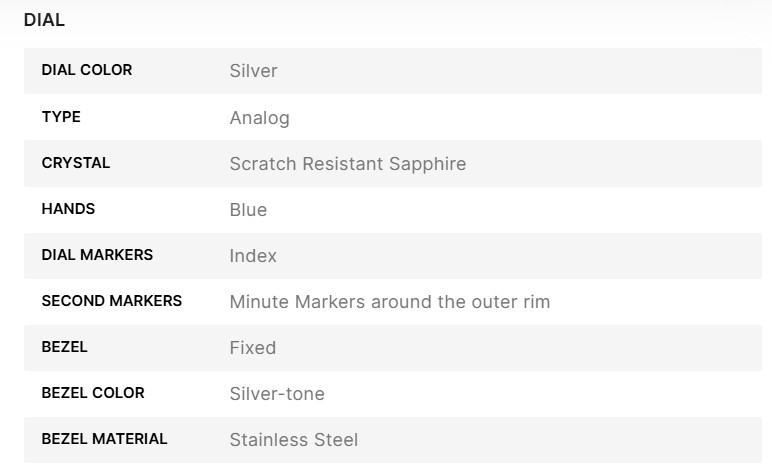
Task: Select the Analog type value
Action: point(259,118)
